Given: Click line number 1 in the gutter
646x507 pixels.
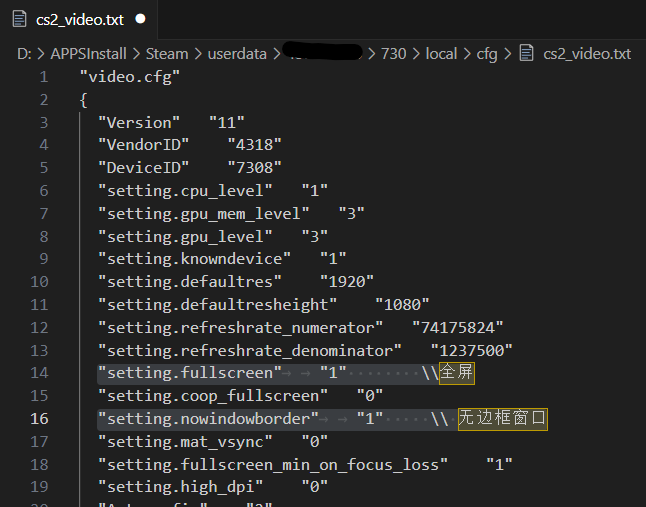Looking at the screenshot, I should click(43, 77).
